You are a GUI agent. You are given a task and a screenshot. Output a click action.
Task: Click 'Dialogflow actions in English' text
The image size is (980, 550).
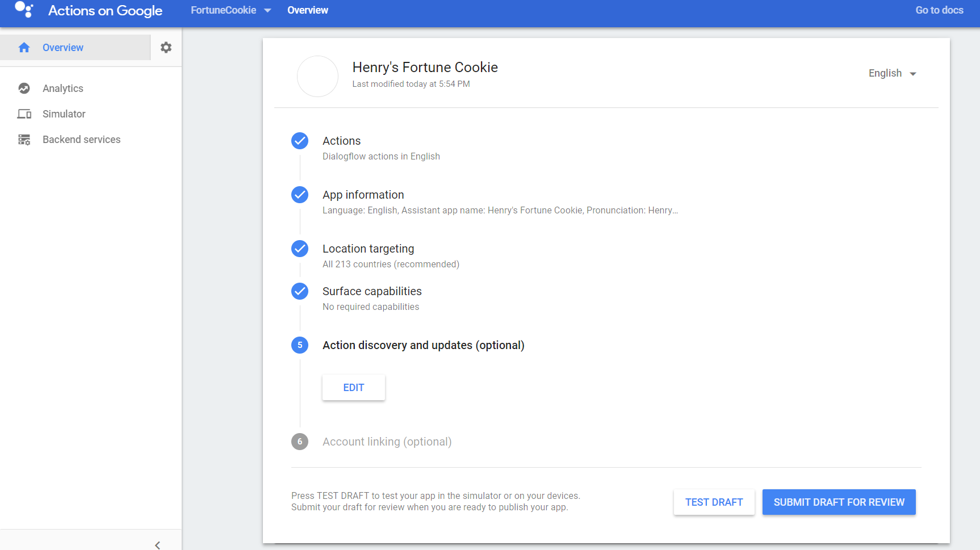tap(381, 157)
